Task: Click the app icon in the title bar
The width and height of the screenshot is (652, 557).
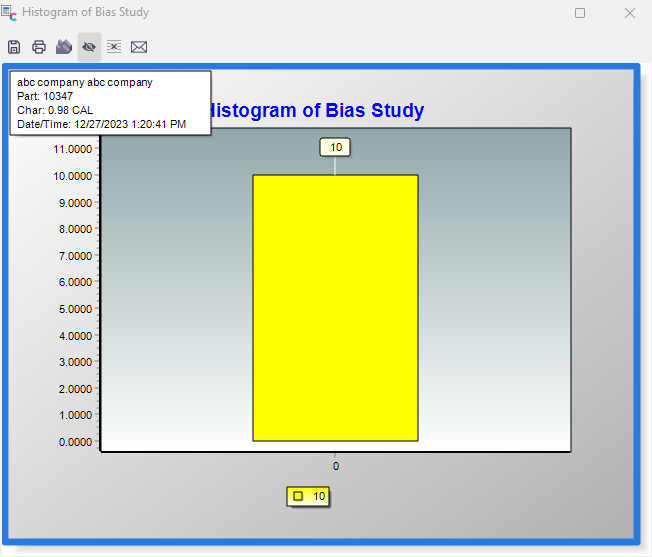Action: point(9,13)
